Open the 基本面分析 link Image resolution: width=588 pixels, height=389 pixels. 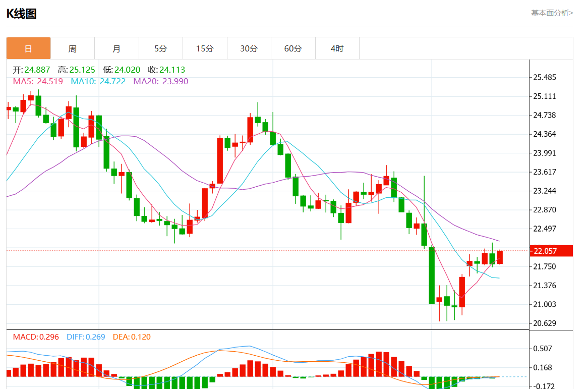coord(552,13)
